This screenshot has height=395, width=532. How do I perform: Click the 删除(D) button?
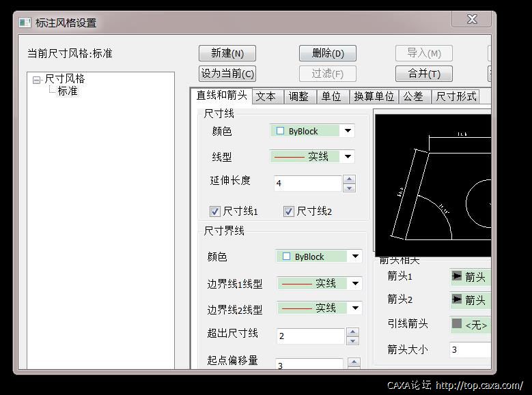328,53
